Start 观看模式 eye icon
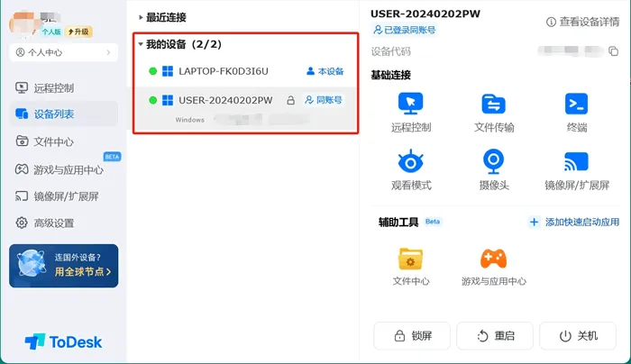Viewport: 631px width, 364px height. click(410, 161)
